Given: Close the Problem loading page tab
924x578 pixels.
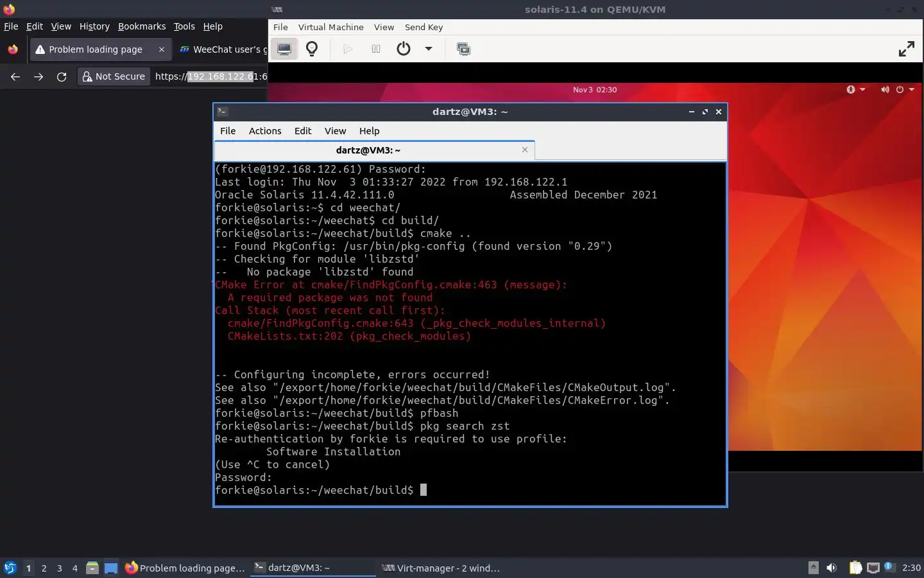Looking at the screenshot, I should [x=161, y=49].
